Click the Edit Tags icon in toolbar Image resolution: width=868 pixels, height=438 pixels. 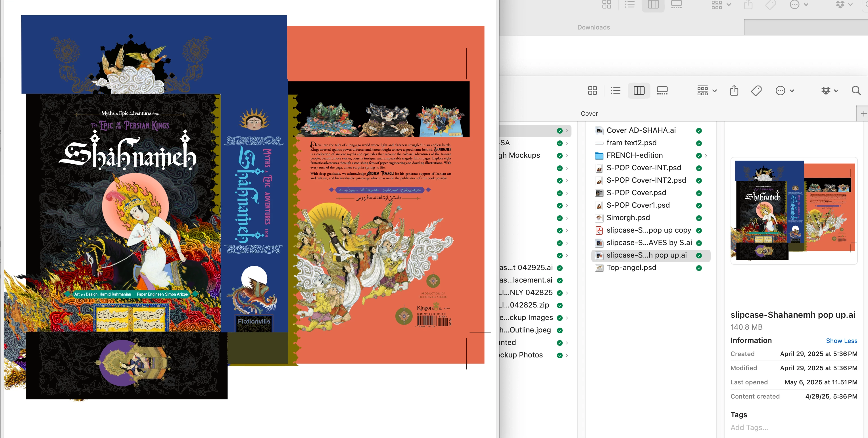[x=756, y=90]
